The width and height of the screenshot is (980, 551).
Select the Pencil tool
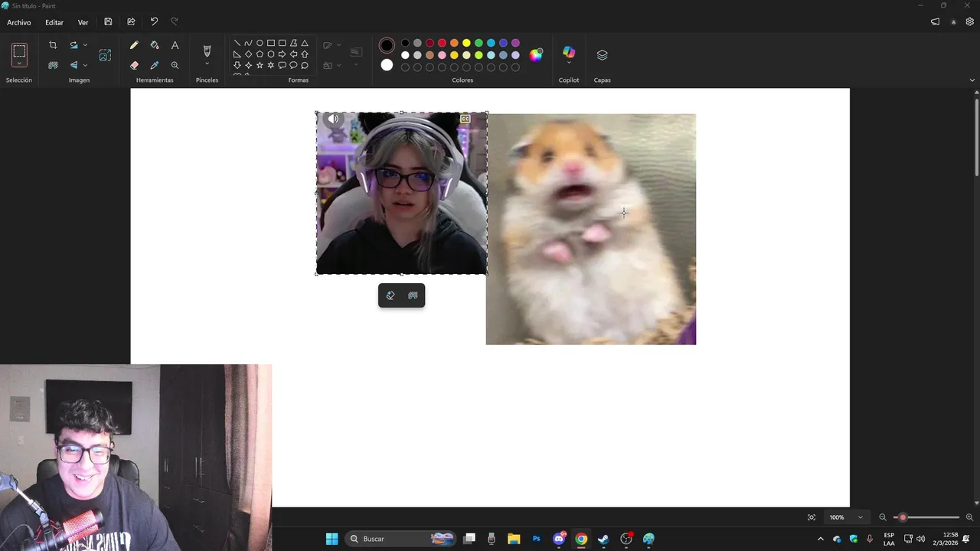134,45
